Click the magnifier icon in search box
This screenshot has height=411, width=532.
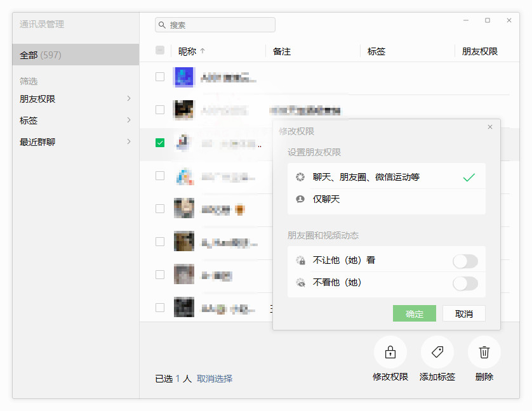pyautogui.click(x=163, y=25)
